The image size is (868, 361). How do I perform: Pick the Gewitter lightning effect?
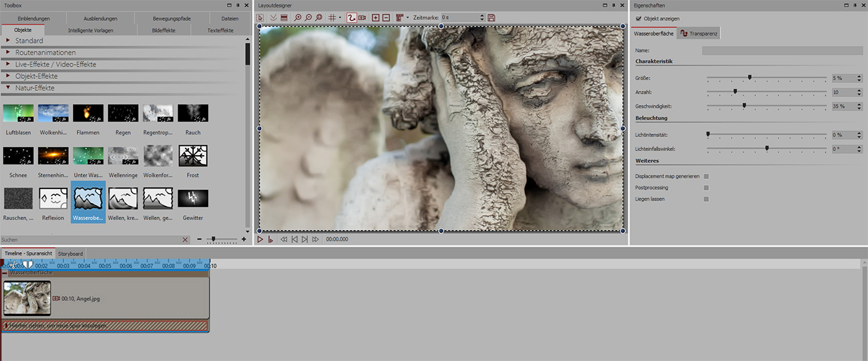pos(193,199)
